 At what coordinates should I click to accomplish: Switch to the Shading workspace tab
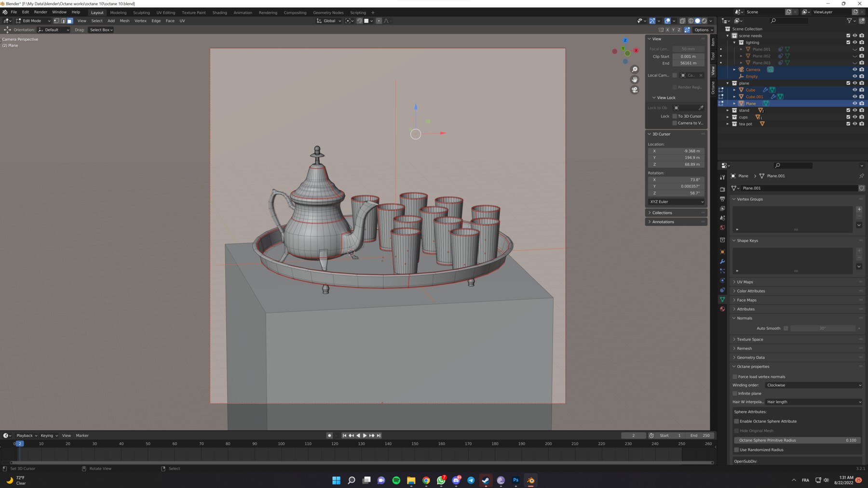click(x=219, y=13)
